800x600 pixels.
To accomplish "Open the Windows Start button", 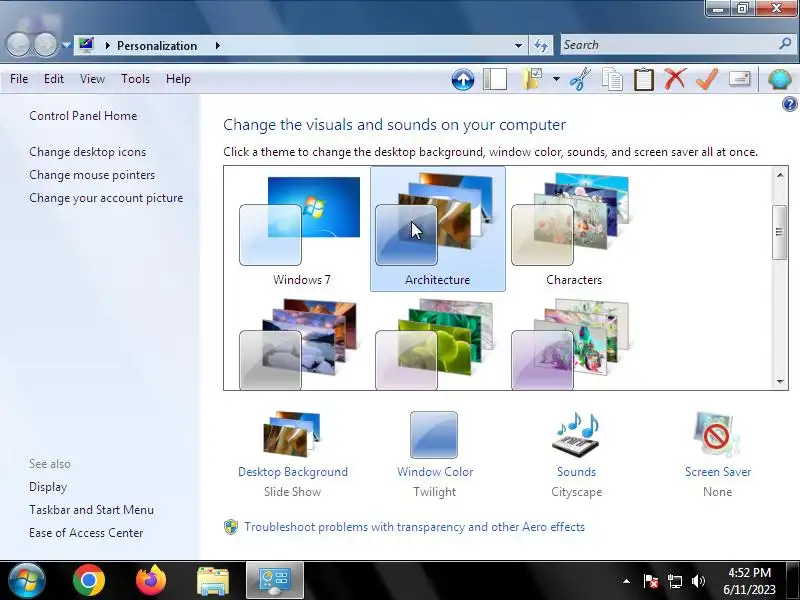I will pos(26,581).
